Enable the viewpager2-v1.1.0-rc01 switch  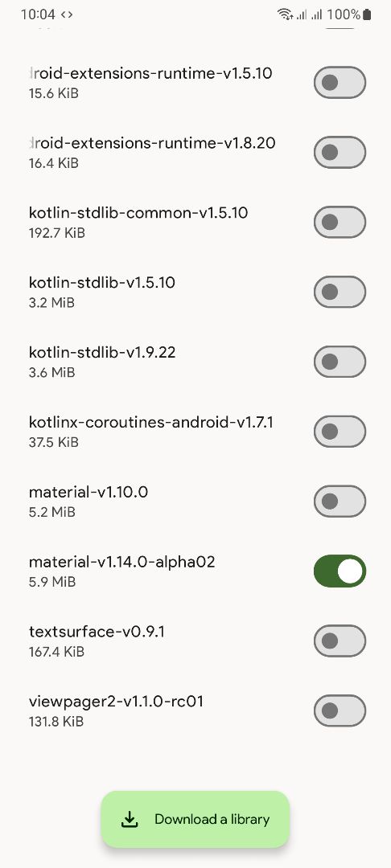click(340, 710)
